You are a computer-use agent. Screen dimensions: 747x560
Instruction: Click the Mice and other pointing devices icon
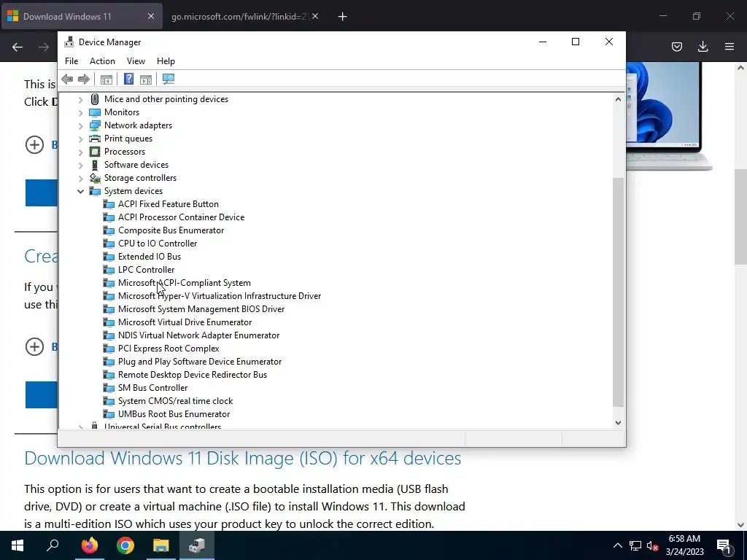[x=95, y=99]
